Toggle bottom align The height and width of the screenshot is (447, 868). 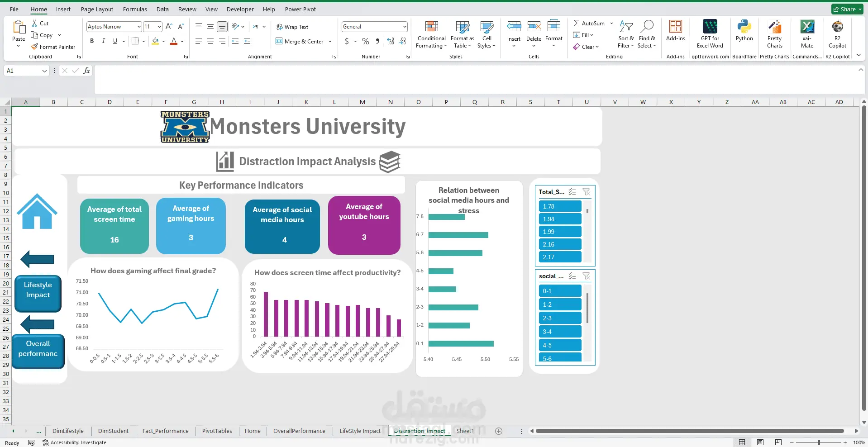[222, 27]
